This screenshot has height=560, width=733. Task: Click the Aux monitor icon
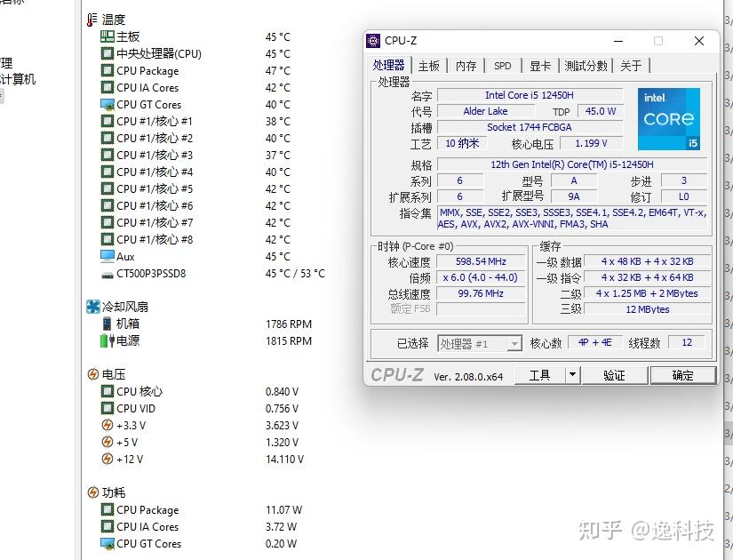(x=107, y=256)
